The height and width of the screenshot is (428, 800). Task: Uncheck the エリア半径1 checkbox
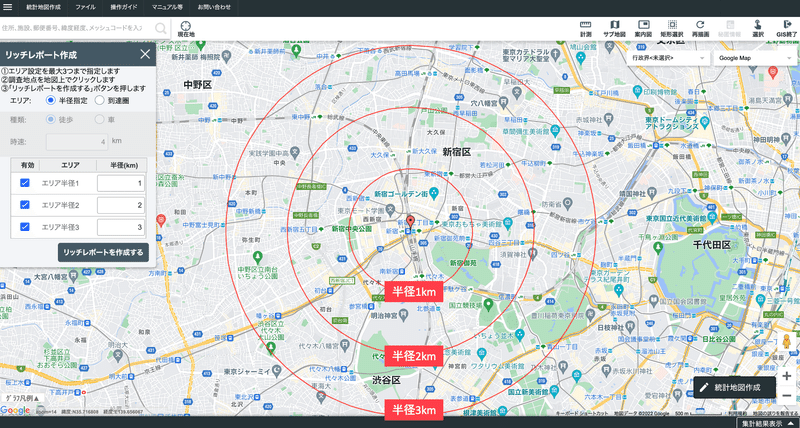pos(24,183)
